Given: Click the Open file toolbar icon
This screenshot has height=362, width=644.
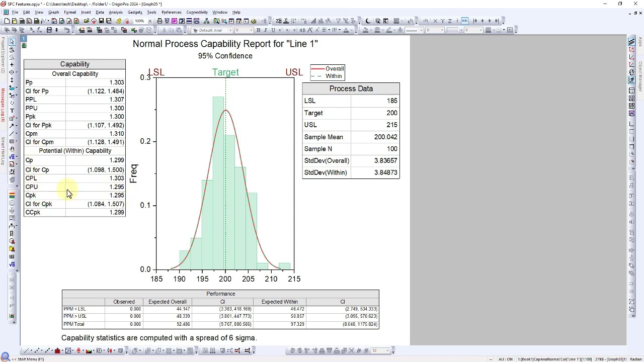Looking at the screenshot, I should tap(87, 21).
